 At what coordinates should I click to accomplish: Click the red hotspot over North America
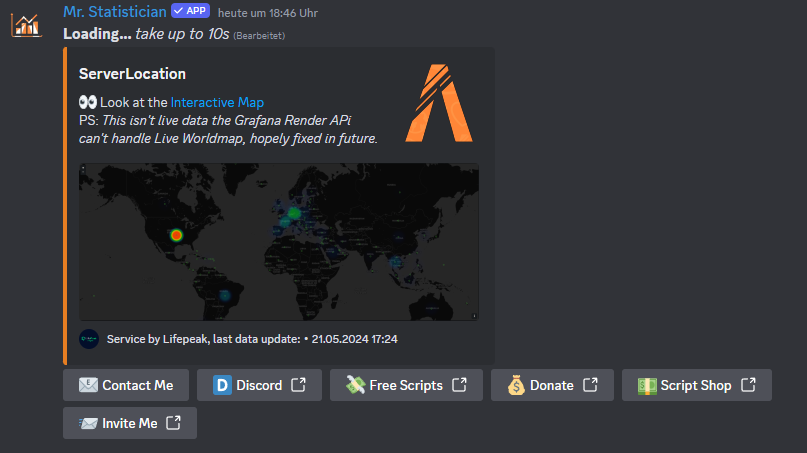[x=176, y=235]
